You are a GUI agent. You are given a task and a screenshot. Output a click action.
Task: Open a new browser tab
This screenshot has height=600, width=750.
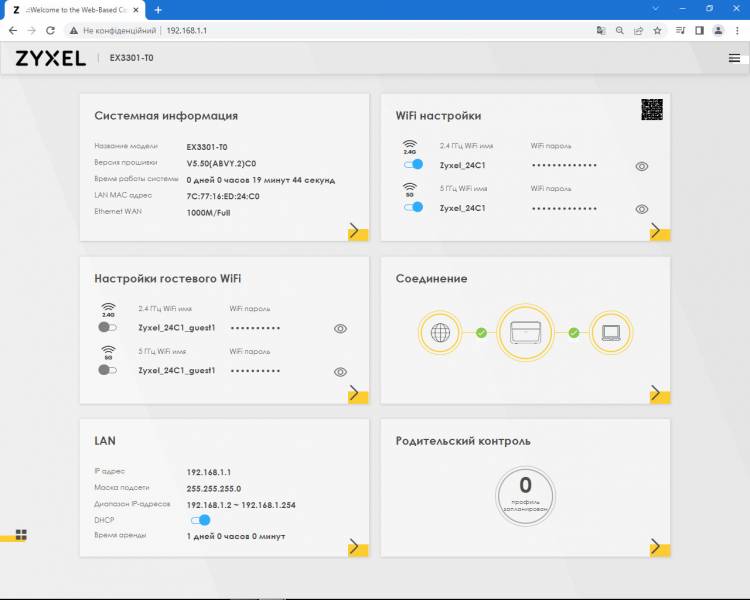(158, 10)
